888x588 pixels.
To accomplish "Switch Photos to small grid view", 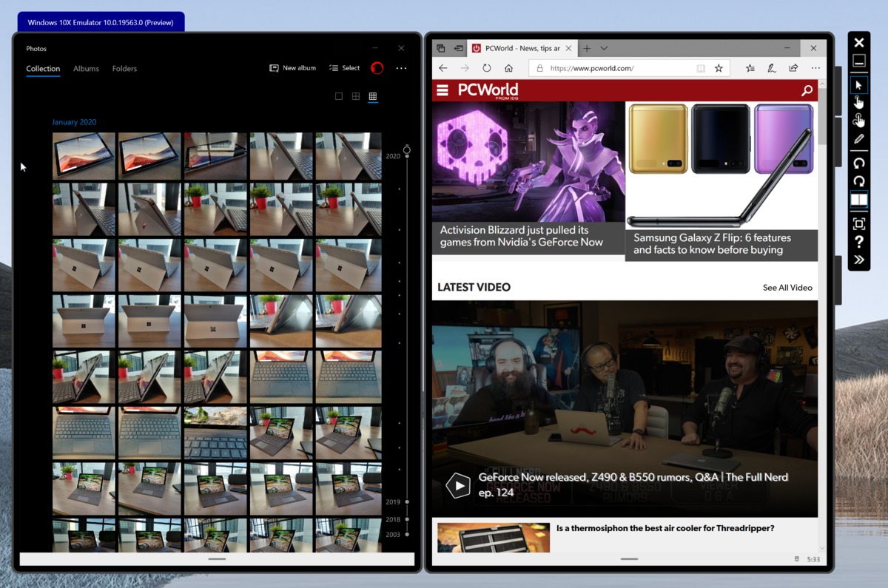I will point(373,96).
